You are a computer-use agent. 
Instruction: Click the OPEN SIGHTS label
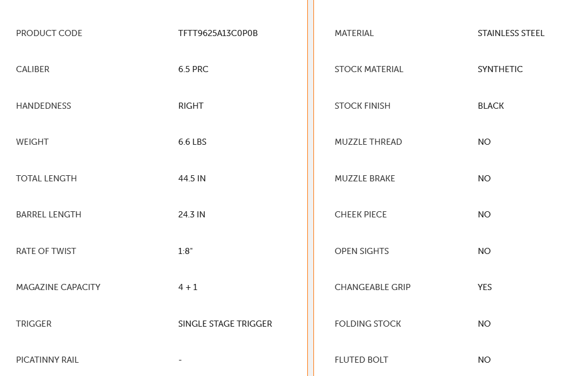(x=362, y=251)
